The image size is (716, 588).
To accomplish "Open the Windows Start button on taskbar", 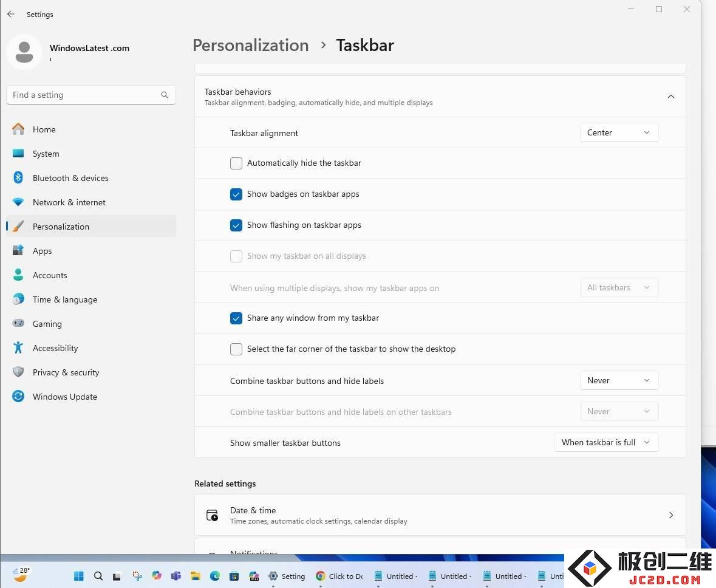I will point(79,576).
